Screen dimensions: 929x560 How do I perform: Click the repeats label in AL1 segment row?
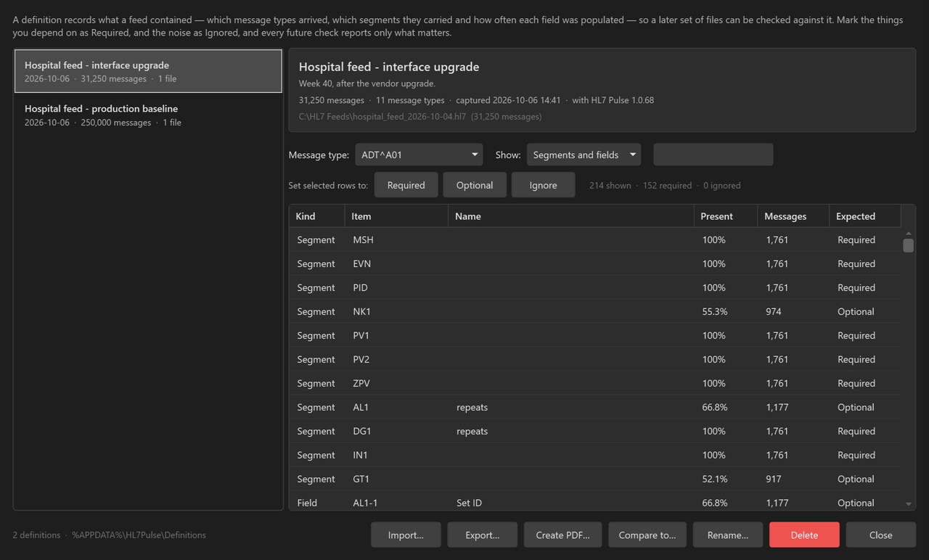[472, 407]
